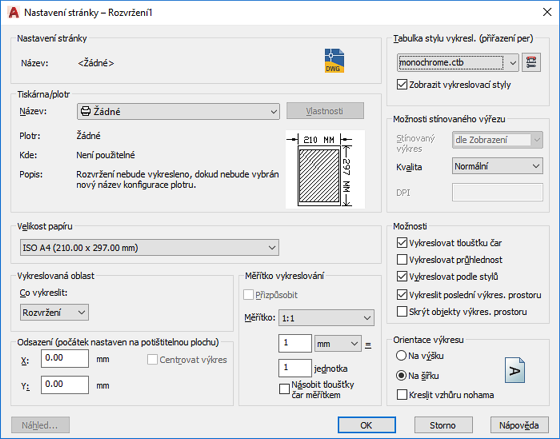Toggle Kreslit vzhůru nohama option

point(402,395)
